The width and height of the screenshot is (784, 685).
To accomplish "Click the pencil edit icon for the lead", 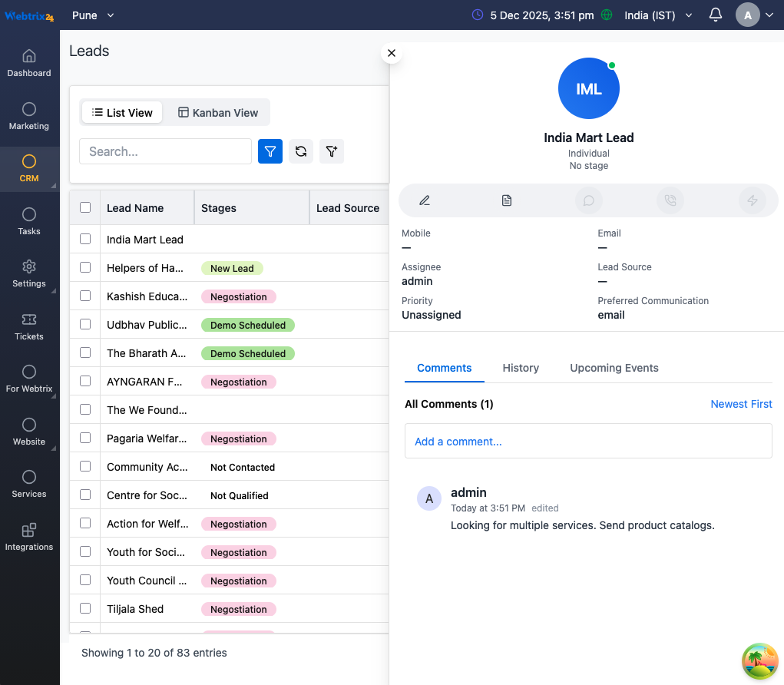I will (x=425, y=200).
